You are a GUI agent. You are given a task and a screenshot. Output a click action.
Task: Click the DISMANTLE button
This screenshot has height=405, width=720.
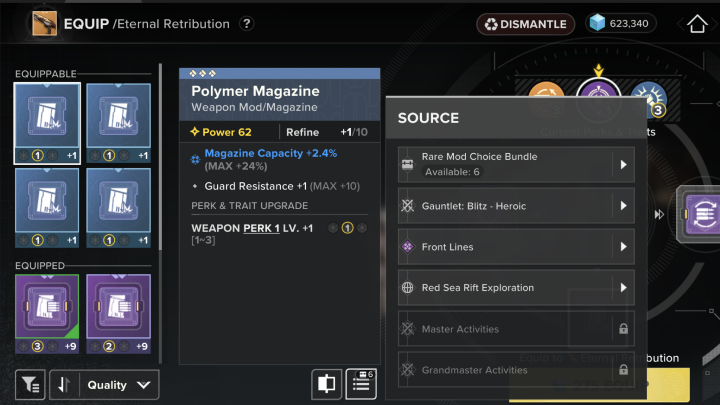[x=525, y=24]
